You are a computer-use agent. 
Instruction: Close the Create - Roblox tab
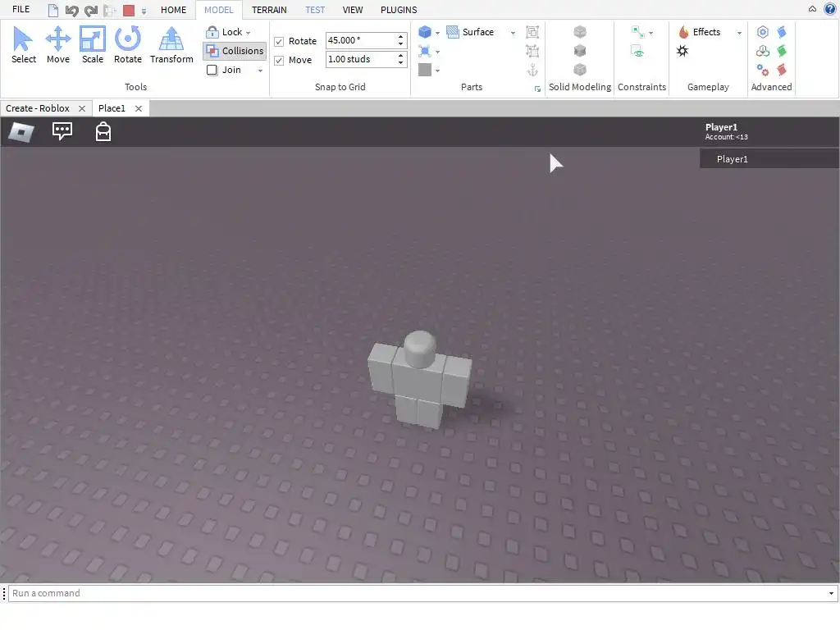click(x=82, y=109)
